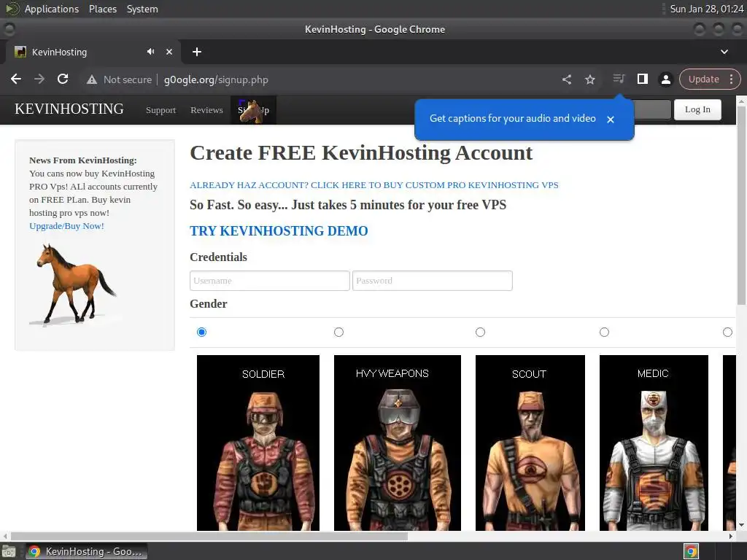The width and height of the screenshot is (747, 560).
Task: Click the horse image in news panel
Action: click(x=74, y=284)
